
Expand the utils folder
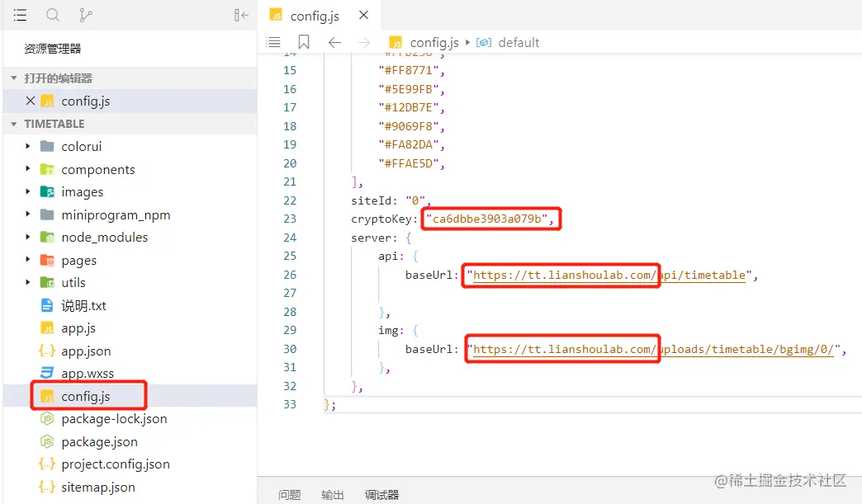(x=27, y=282)
